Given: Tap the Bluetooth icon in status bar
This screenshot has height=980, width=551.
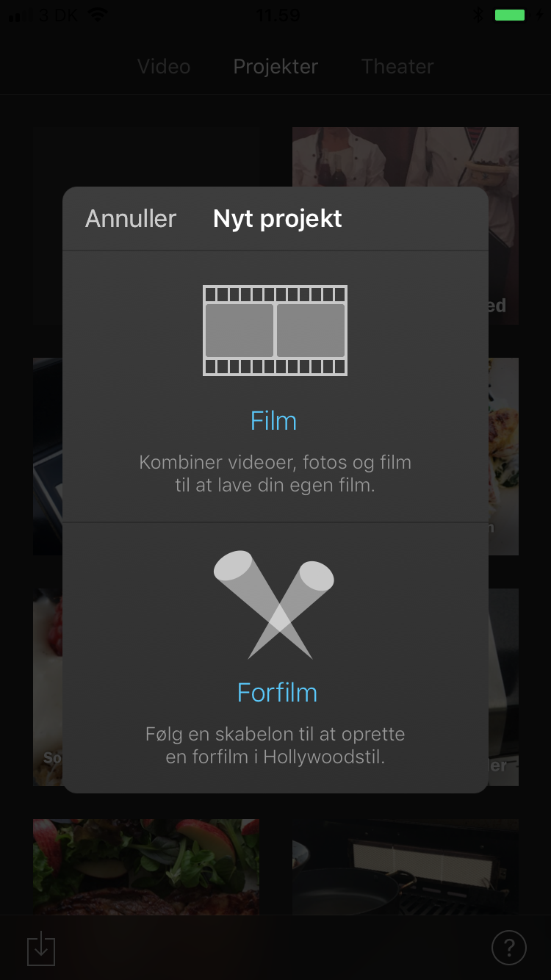Looking at the screenshot, I should click(478, 14).
